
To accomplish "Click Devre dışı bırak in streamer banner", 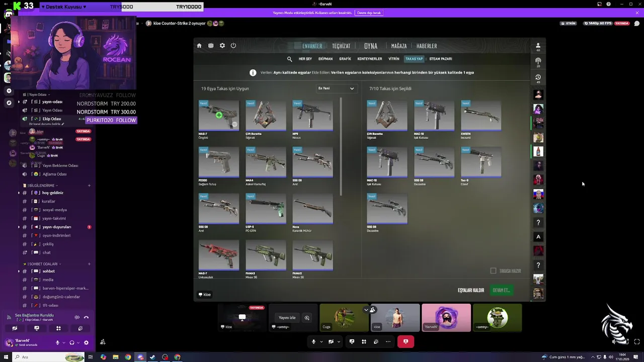I will 369,13.
